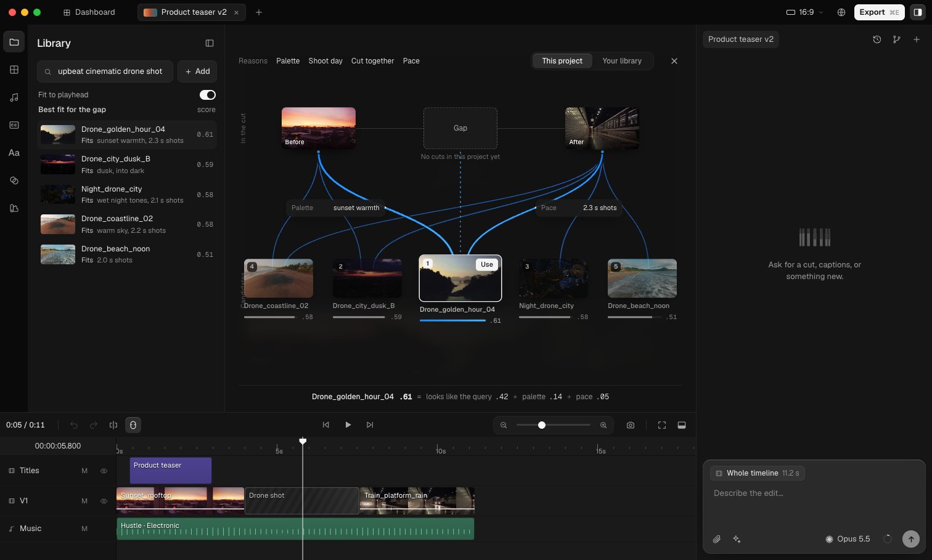The image size is (932, 560).
Task: Switch to the Your library tab
Action: click(622, 61)
